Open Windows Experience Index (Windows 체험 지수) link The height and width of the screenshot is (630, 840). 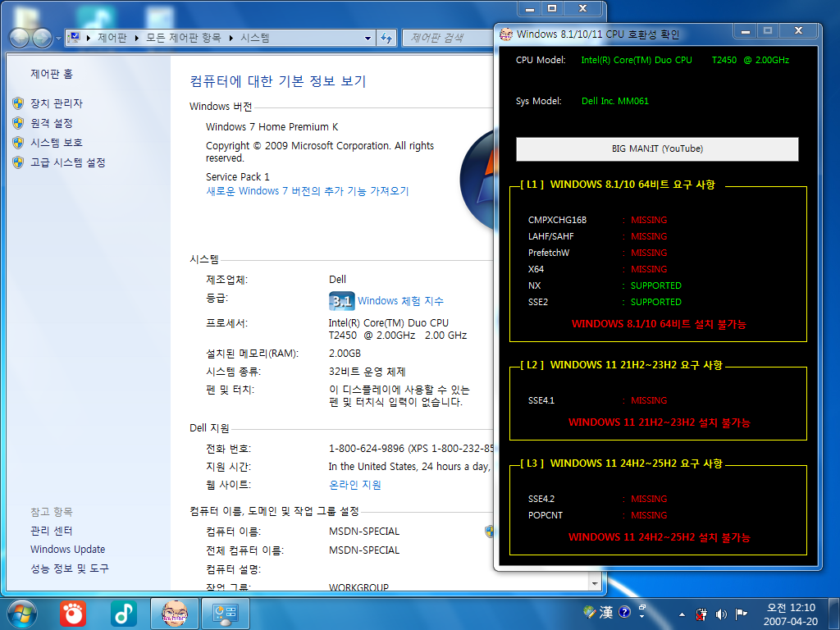tap(400, 301)
